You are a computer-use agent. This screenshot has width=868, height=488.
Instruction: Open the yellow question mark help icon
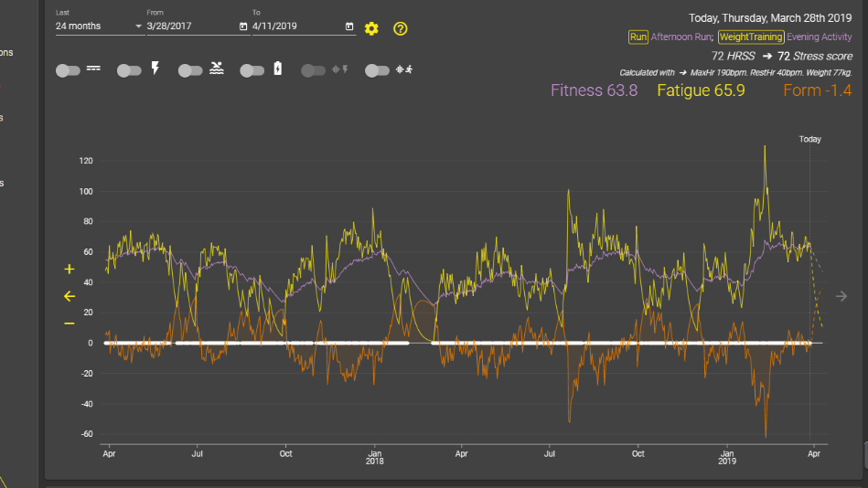401,28
